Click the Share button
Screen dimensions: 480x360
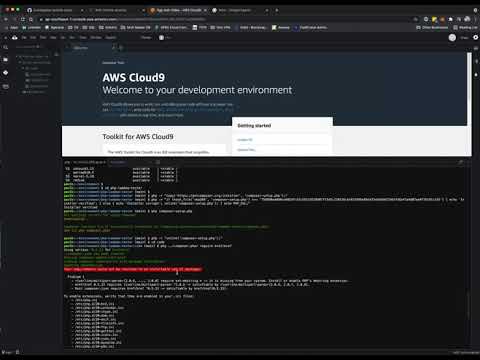click(464, 38)
